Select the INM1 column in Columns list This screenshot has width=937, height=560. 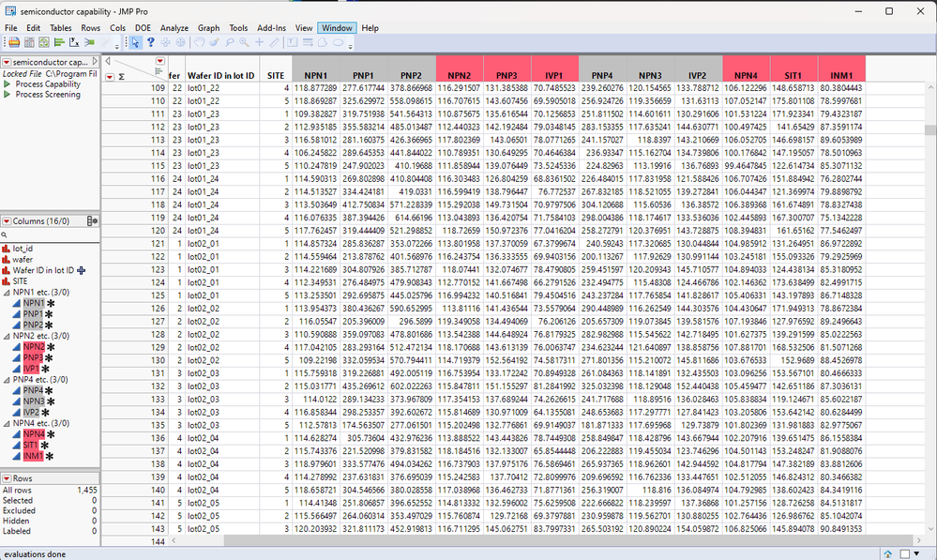tap(34, 456)
